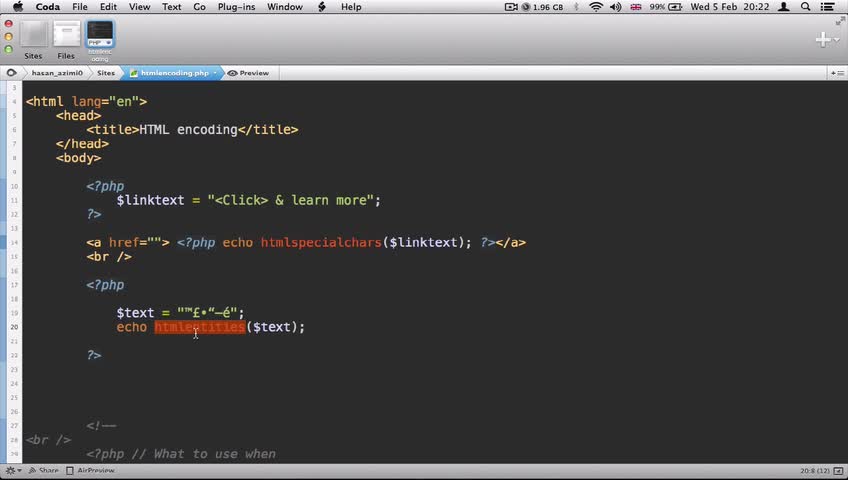Open the Plug-ins menu
Viewport: 848px width, 480px height.
[x=236, y=7]
